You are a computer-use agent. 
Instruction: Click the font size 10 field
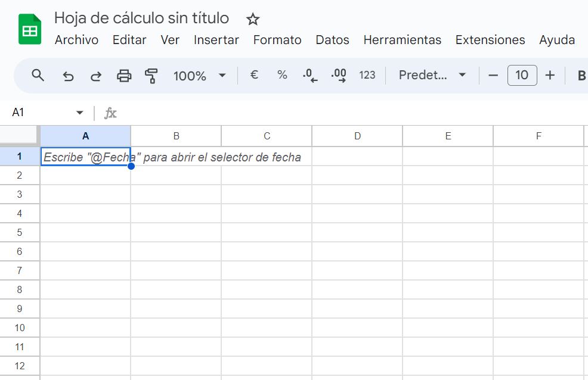pos(522,75)
